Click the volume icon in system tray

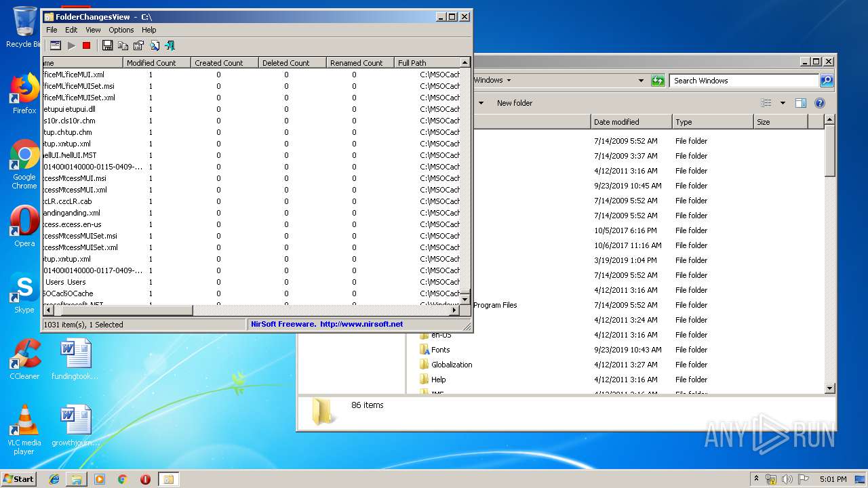tap(787, 479)
